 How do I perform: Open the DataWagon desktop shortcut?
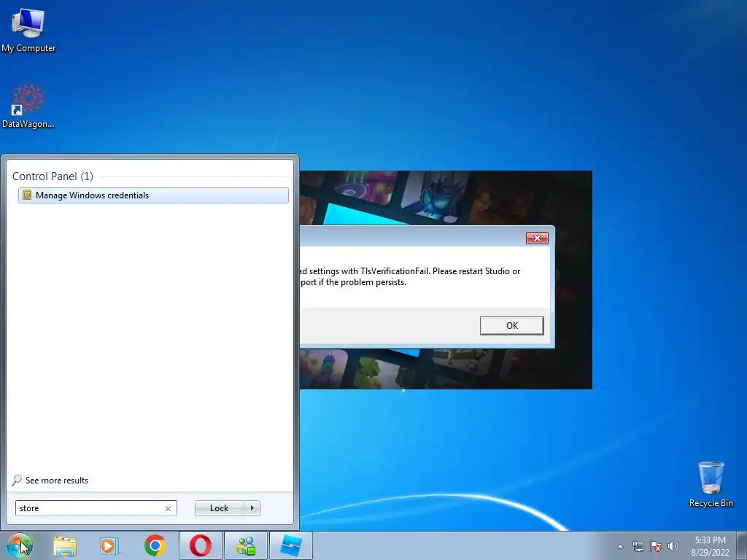point(28,106)
